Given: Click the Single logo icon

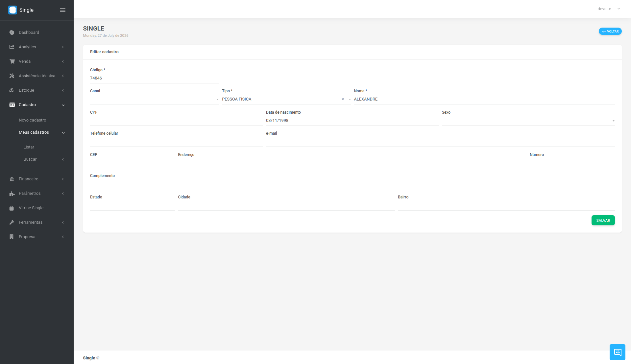Looking at the screenshot, I should (x=12, y=10).
